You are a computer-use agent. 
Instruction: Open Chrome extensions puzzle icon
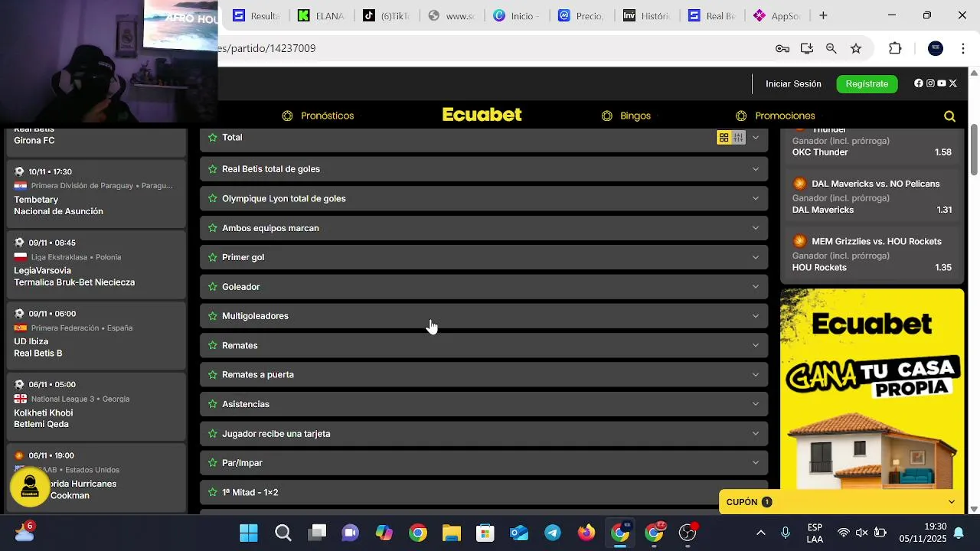pos(895,48)
